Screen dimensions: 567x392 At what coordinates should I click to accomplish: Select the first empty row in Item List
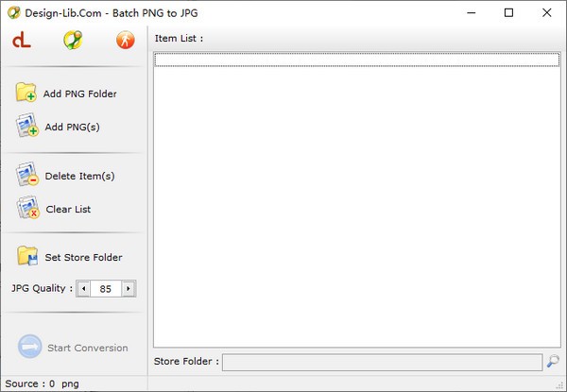pyautogui.click(x=356, y=60)
